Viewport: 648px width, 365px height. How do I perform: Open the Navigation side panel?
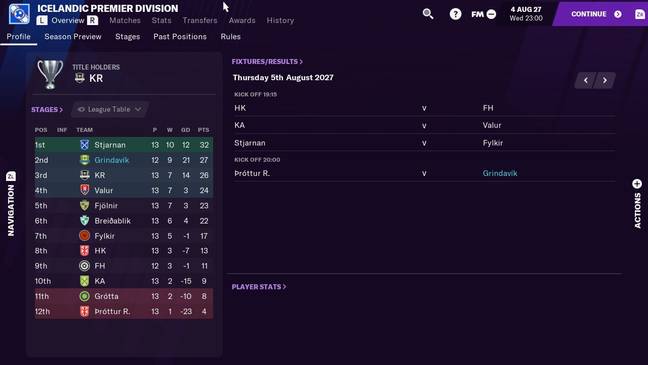point(11,205)
